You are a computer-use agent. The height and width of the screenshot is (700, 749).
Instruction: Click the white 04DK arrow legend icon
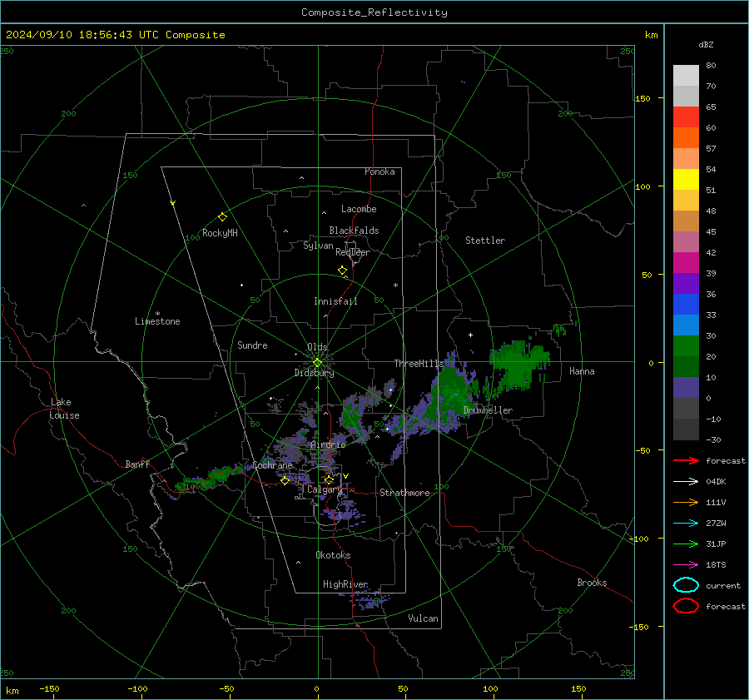pyautogui.click(x=686, y=482)
